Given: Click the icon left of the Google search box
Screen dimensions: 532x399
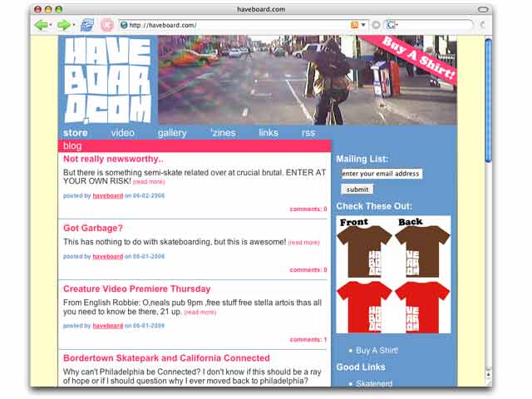Looking at the screenshot, I should [376, 25].
